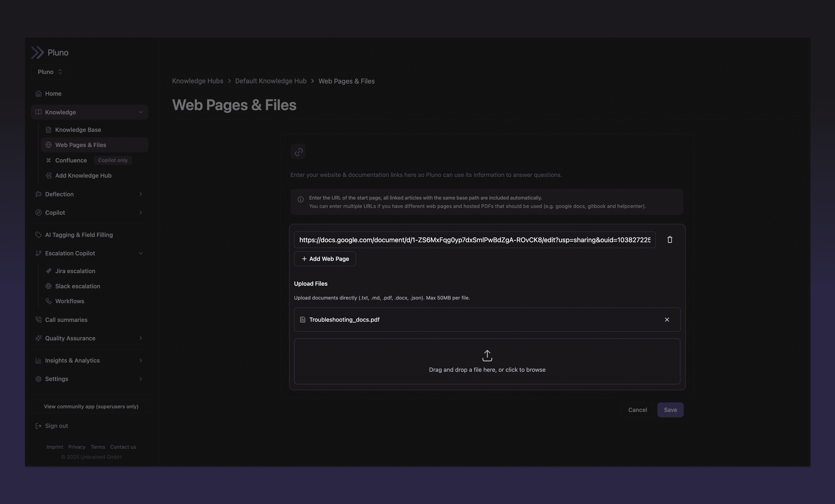Click into the Google Docs URL field

(x=474, y=240)
